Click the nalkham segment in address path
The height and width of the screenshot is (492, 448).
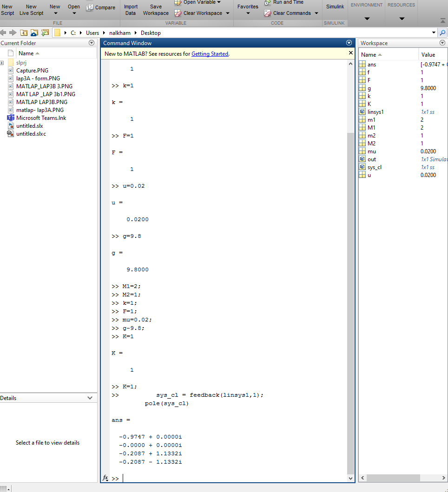(119, 33)
